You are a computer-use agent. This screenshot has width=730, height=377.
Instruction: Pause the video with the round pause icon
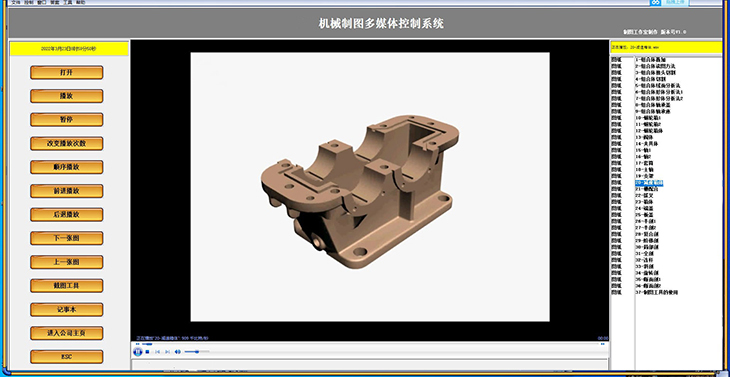137,352
